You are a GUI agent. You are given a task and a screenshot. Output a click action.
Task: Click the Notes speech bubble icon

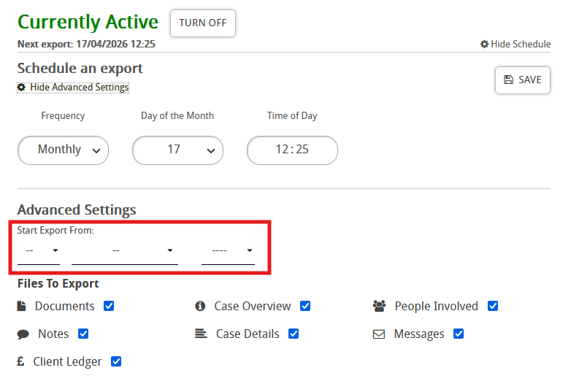[x=23, y=334]
